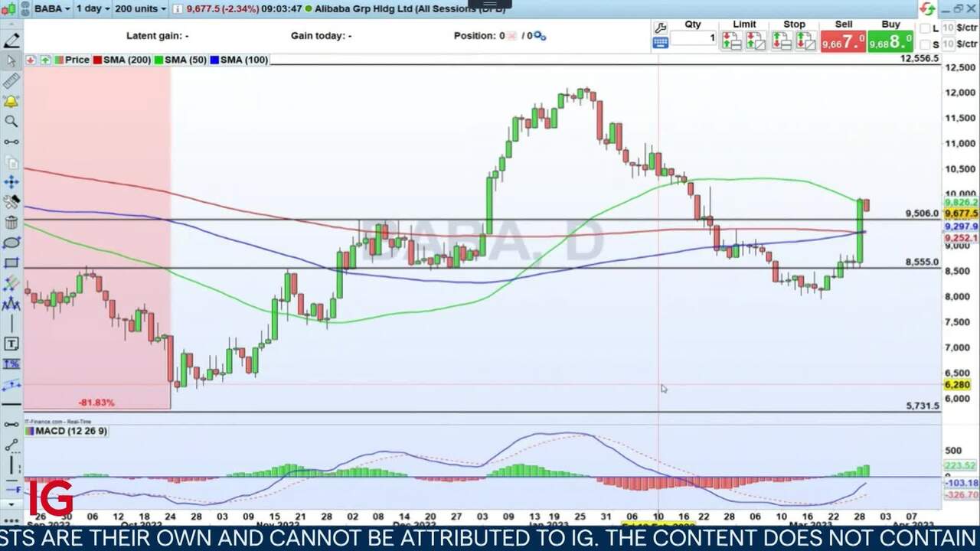This screenshot has width=980, height=551.
Task: Select the pencil drawing tool
Action: pyautogui.click(x=11, y=41)
